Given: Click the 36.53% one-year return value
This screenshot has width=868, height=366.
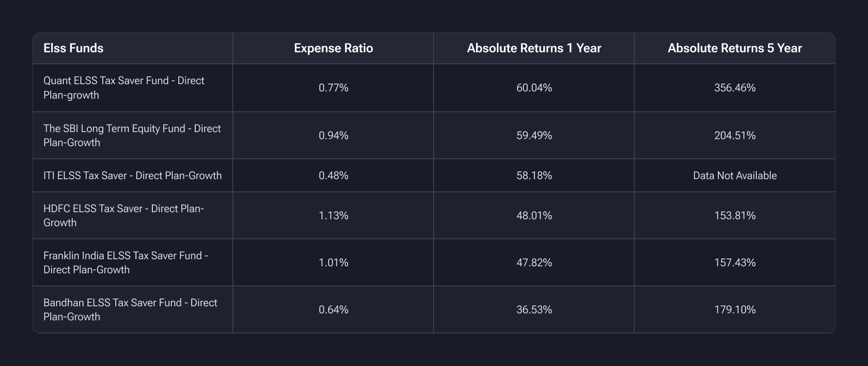Looking at the screenshot, I should point(534,309).
